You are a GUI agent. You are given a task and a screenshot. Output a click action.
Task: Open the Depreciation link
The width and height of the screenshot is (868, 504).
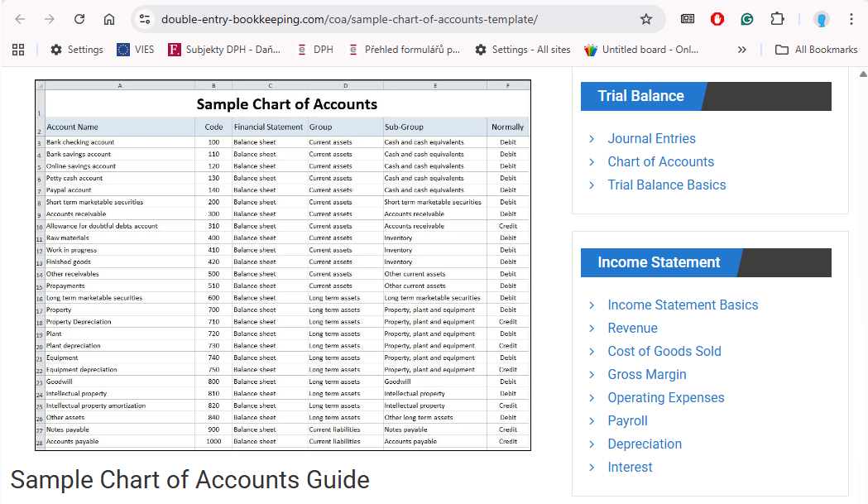[x=645, y=444]
